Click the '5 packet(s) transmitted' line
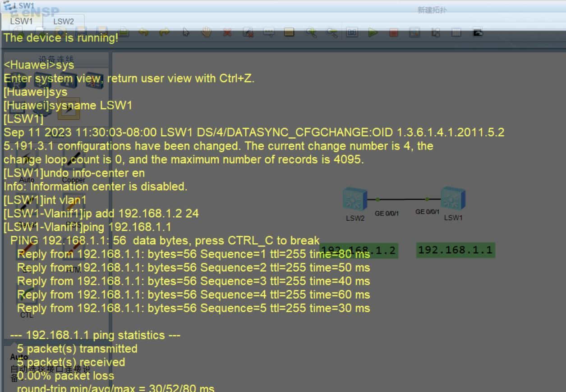 pos(77,349)
